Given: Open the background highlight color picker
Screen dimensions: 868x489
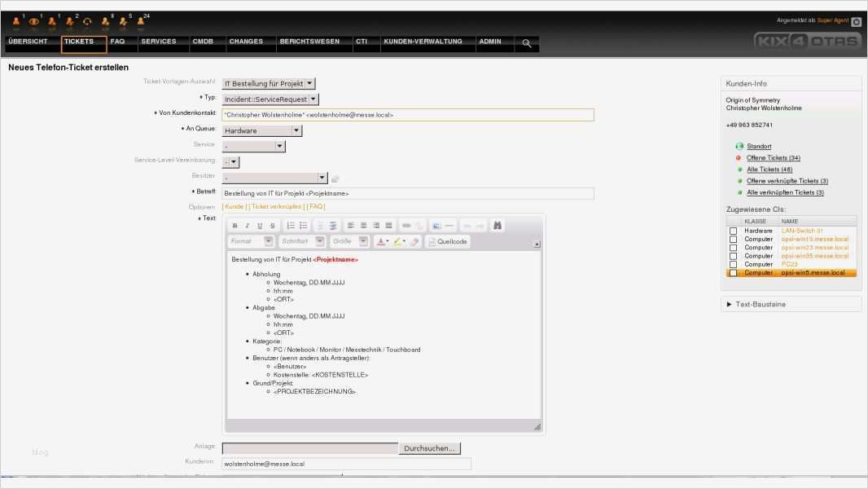Looking at the screenshot, I should coord(399,241).
